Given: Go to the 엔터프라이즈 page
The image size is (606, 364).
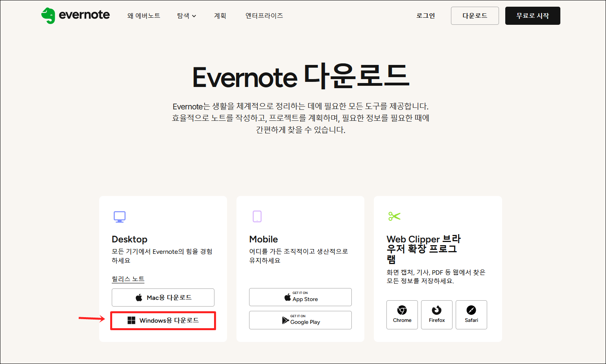Looking at the screenshot, I should (x=264, y=16).
